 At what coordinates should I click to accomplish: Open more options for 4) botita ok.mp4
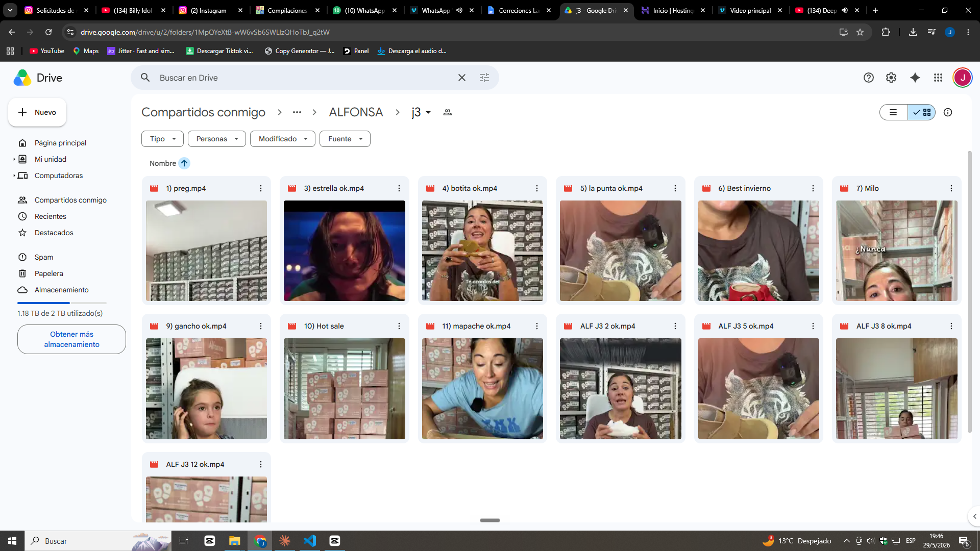pos(537,188)
